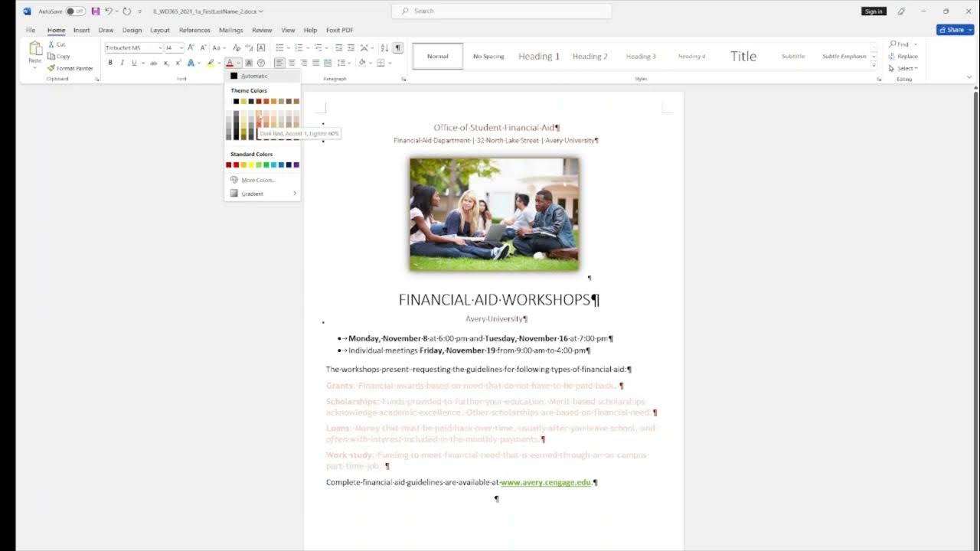Click the Save icon in title bar
The height and width of the screenshot is (551, 980).
[x=96, y=11]
